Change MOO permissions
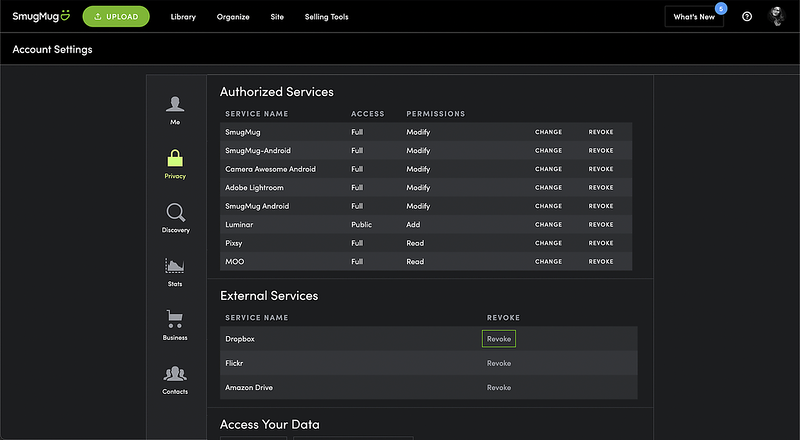Screen dimensions: 800x440 tap(548, 261)
